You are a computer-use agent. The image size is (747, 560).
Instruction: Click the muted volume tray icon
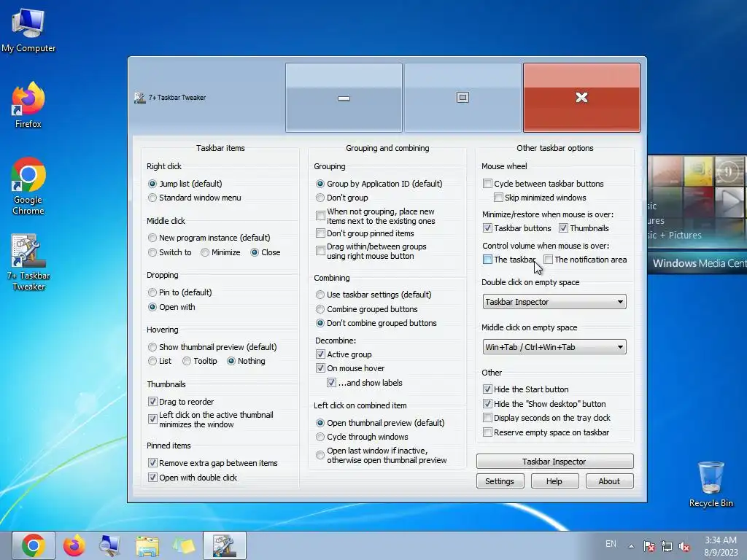point(684,546)
